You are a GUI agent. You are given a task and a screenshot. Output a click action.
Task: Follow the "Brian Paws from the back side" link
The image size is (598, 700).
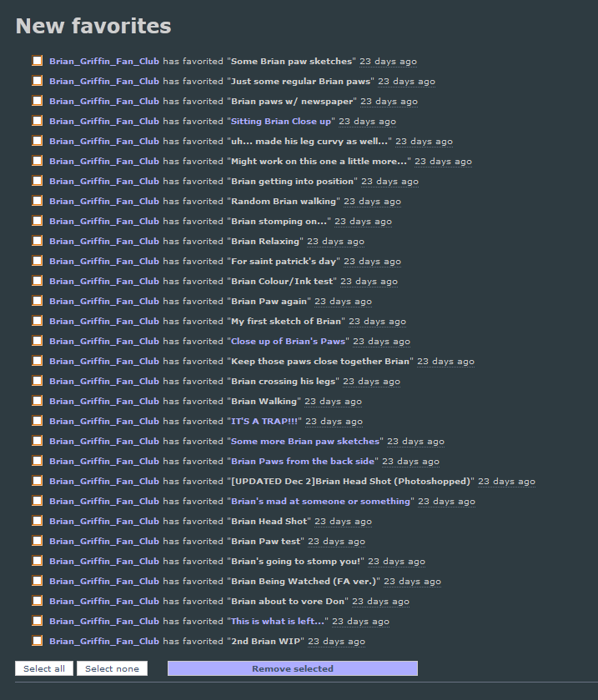point(303,461)
